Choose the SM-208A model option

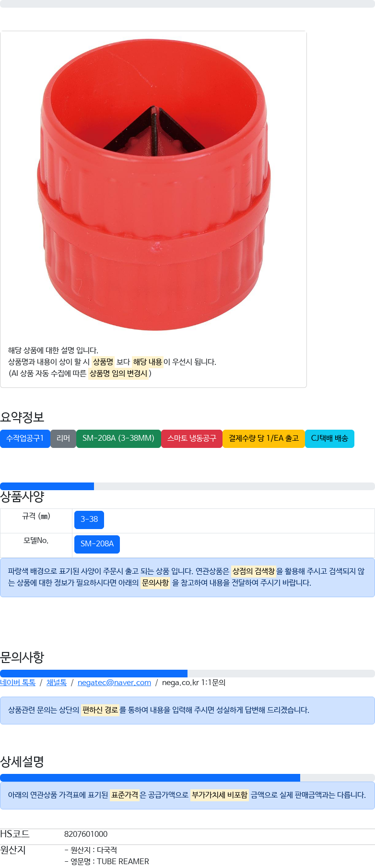click(x=97, y=544)
